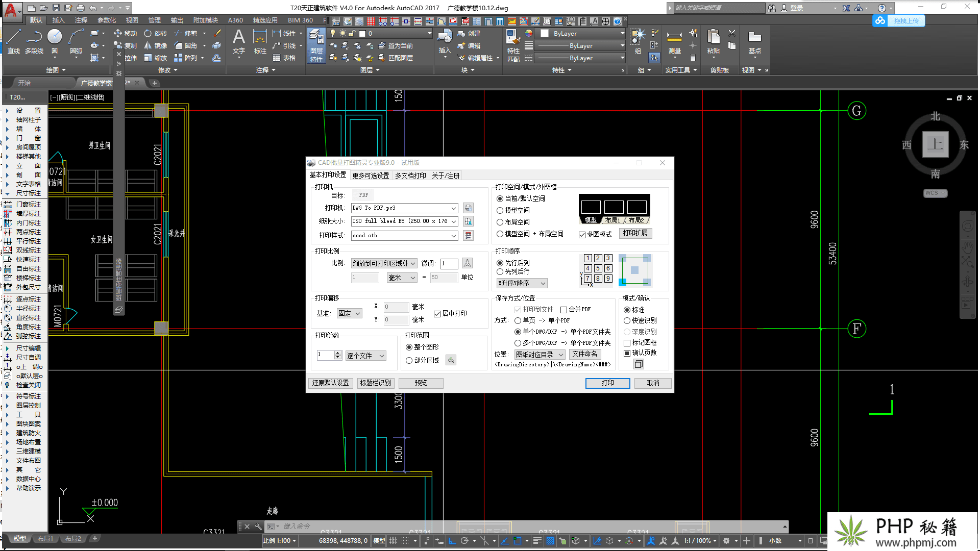
Task: Select 单页 -> 单个PDF save method
Action: (542, 320)
